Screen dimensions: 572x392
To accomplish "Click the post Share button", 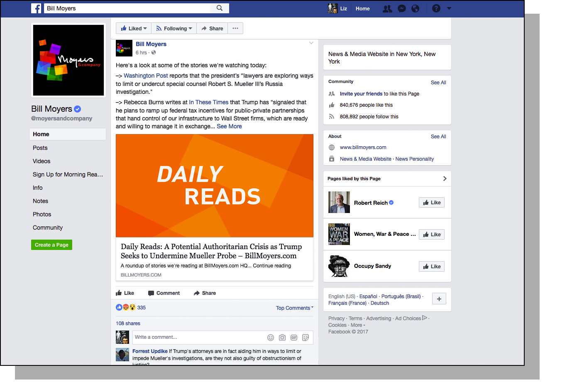I will point(205,293).
